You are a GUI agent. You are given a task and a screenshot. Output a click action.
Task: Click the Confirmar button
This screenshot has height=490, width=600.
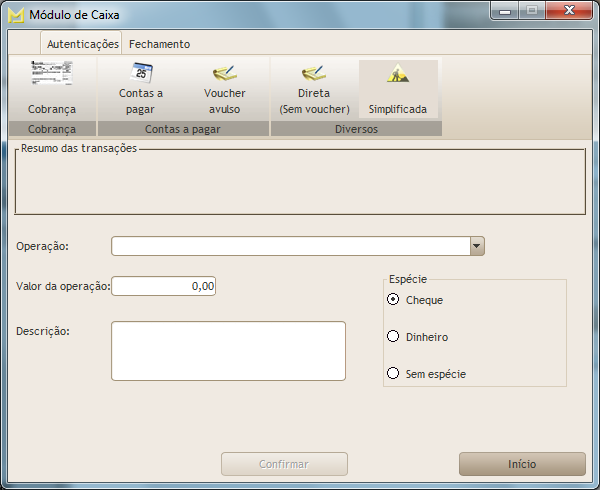point(284,464)
